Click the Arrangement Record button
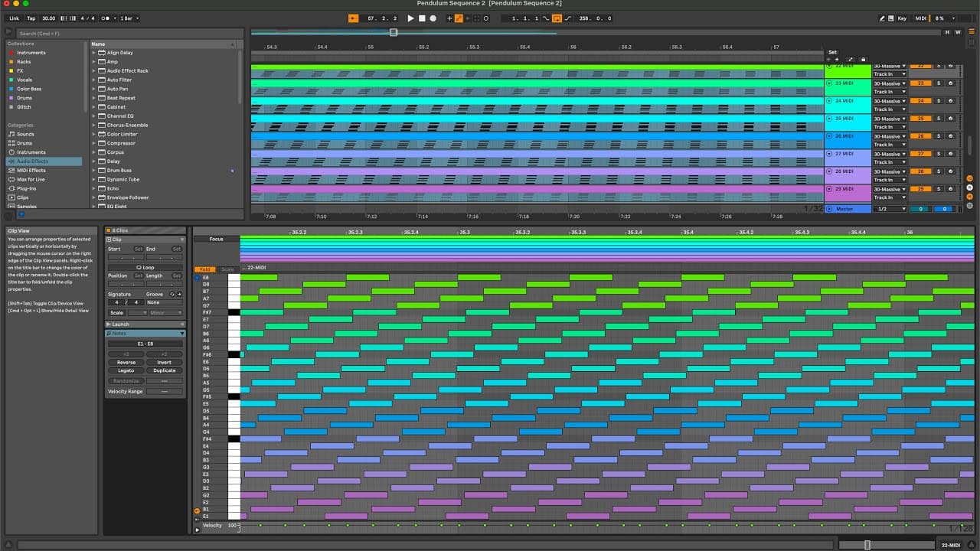Image resolution: width=980 pixels, height=551 pixels. click(x=433, y=18)
